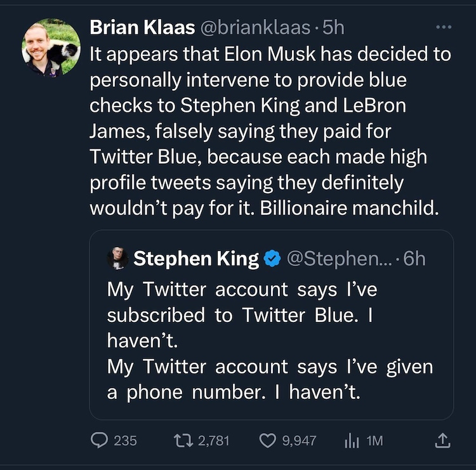Click the 9,947 likes count
This screenshot has width=476, height=470.
point(298,440)
